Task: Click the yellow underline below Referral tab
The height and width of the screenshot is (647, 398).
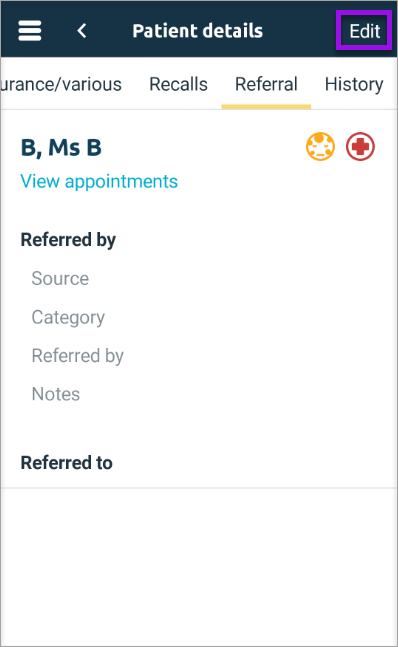Action: 266,107
